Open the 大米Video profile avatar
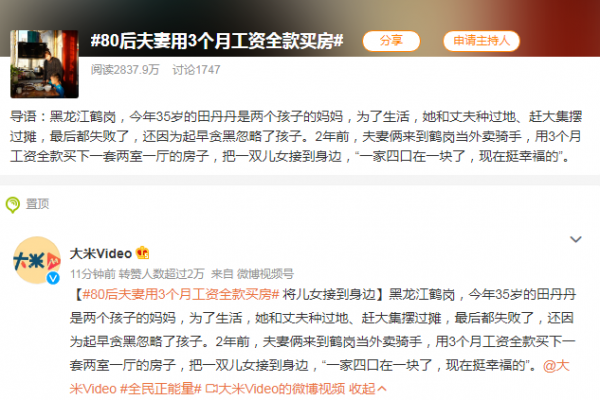The width and height of the screenshot is (600, 400). pos(37,260)
